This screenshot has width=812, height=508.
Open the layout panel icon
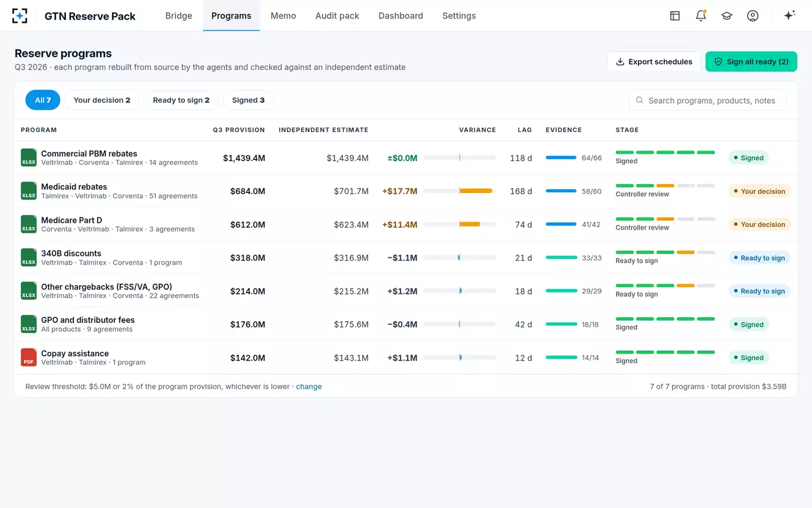point(675,16)
